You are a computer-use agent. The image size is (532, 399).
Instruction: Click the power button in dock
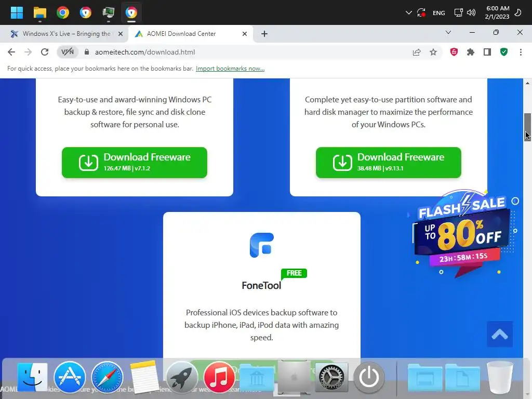click(x=369, y=377)
